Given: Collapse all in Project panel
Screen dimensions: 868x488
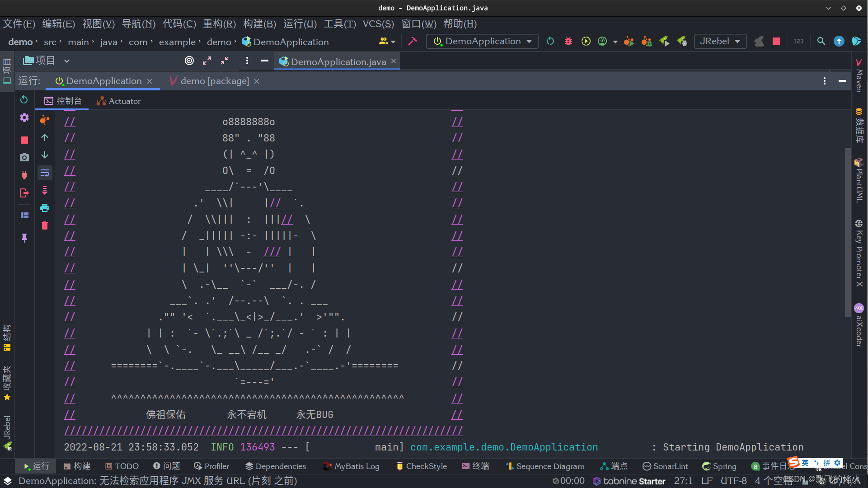Looking at the screenshot, I should [x=225, y=61].
